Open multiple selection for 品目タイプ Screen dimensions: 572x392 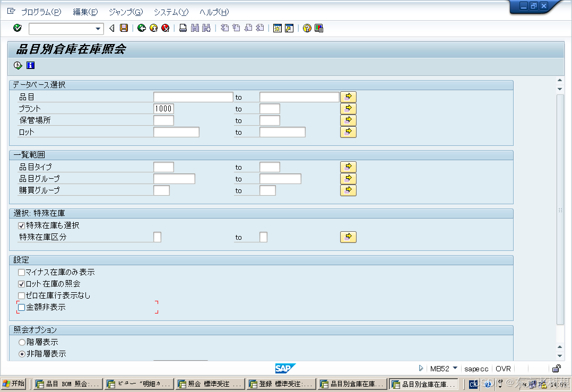349,167
